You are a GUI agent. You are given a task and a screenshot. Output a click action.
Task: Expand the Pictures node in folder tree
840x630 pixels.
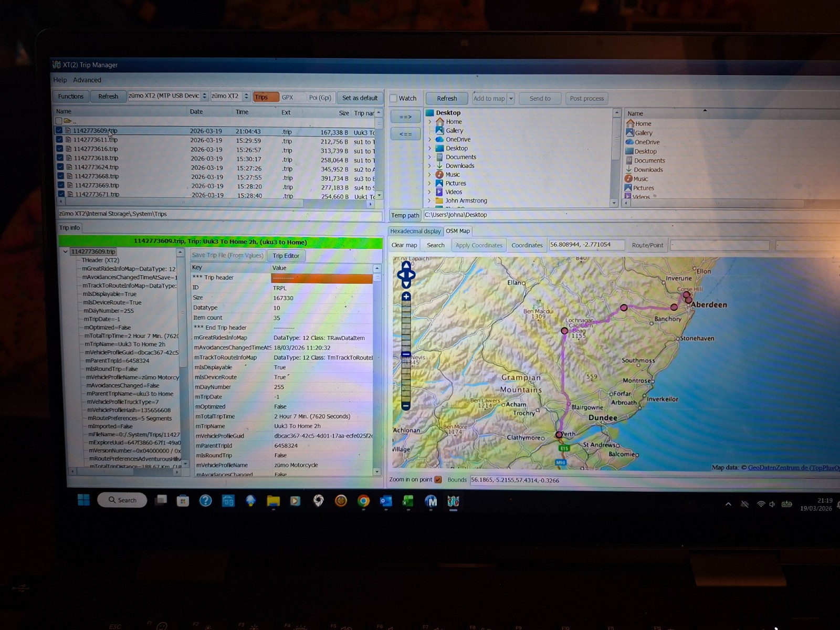point(429,183)
